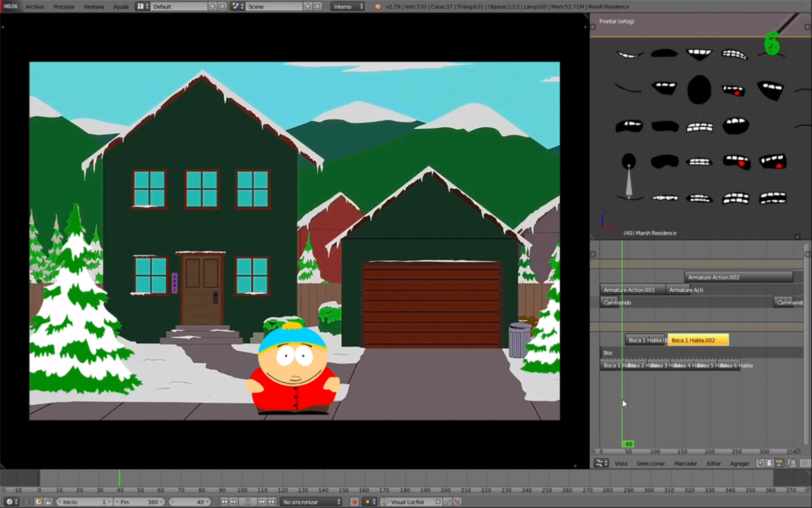This screenshot has width=812, height=508.
Task: Open the No sincronizar sync mode dropdown
Action: point(312,502)
